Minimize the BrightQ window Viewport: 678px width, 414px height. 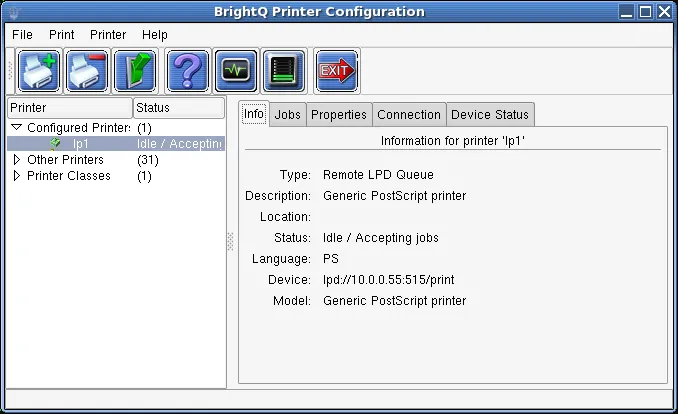pyautogui.click(x=626, y=12)
